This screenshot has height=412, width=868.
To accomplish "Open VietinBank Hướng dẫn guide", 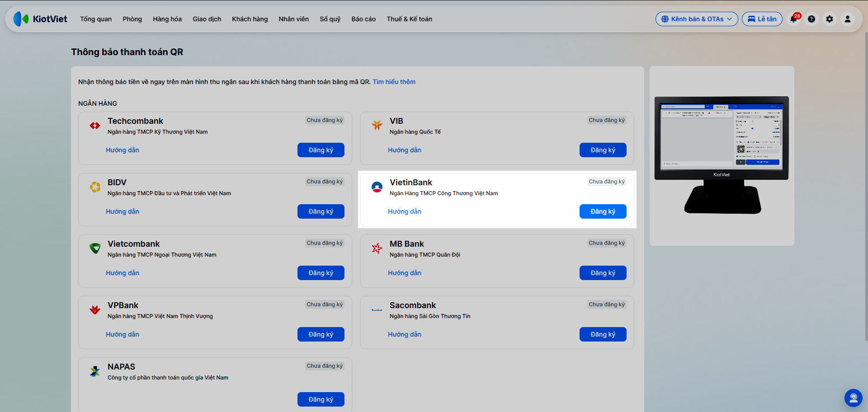I will 405,211.
